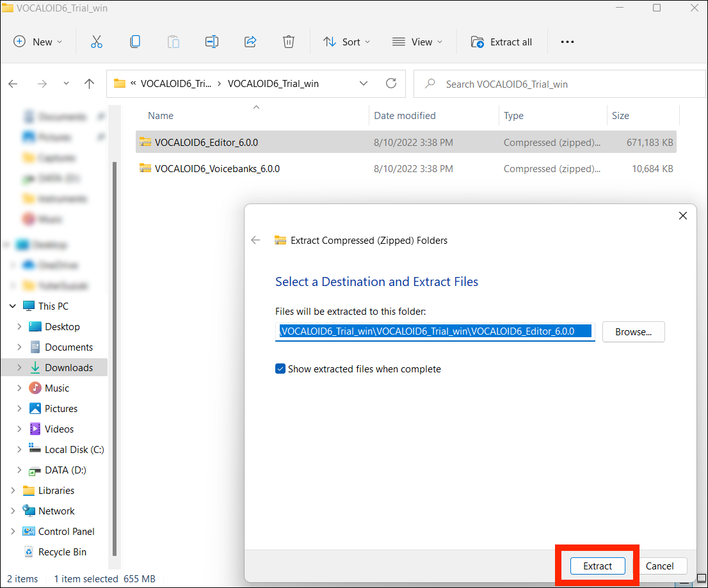The height and width of the screenshot is (588, 708).
Task: Click the Delete trash icon
Action: [289, 42]
